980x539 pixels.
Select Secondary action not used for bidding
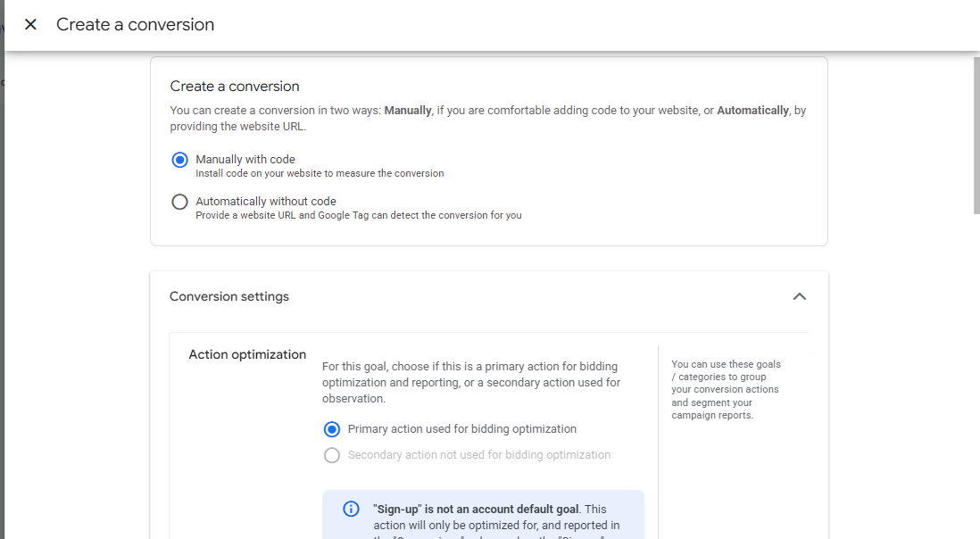tap(332, 455)
